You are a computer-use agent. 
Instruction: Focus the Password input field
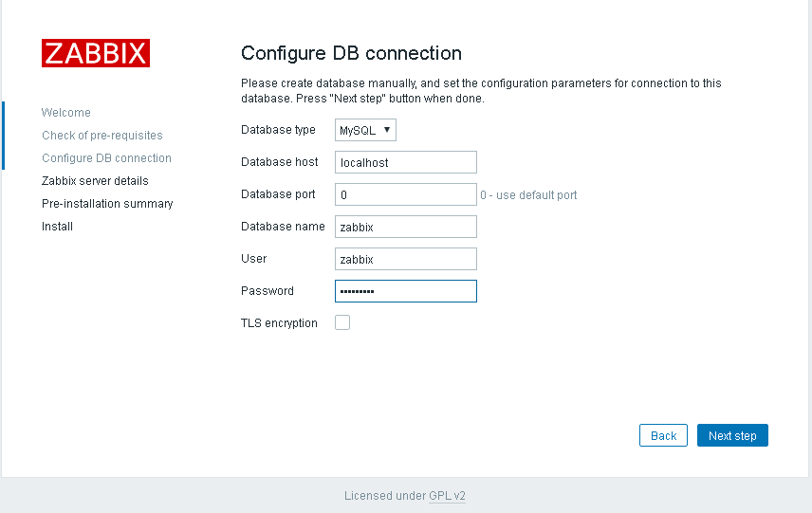pos(405,291)
